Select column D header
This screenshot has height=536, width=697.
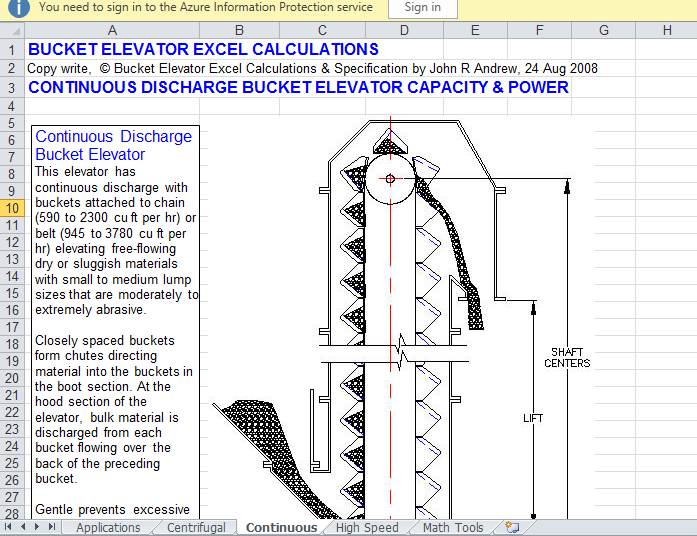[x=404, y=30]
